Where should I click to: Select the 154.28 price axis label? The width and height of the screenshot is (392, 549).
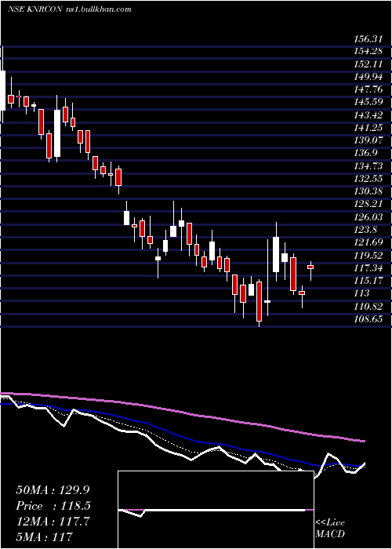[x=368, y=52]
